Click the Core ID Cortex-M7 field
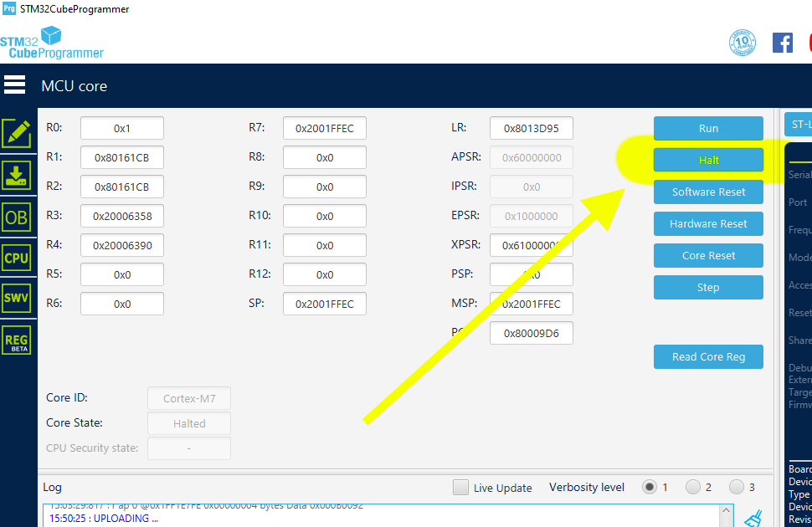 click(189, 398)
